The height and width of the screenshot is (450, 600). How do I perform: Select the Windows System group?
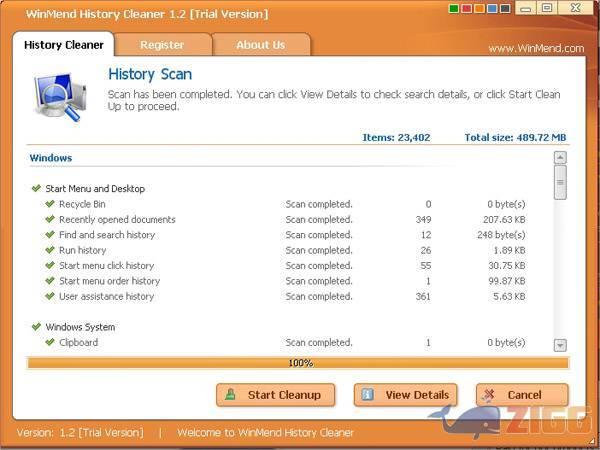coord(80,327)
